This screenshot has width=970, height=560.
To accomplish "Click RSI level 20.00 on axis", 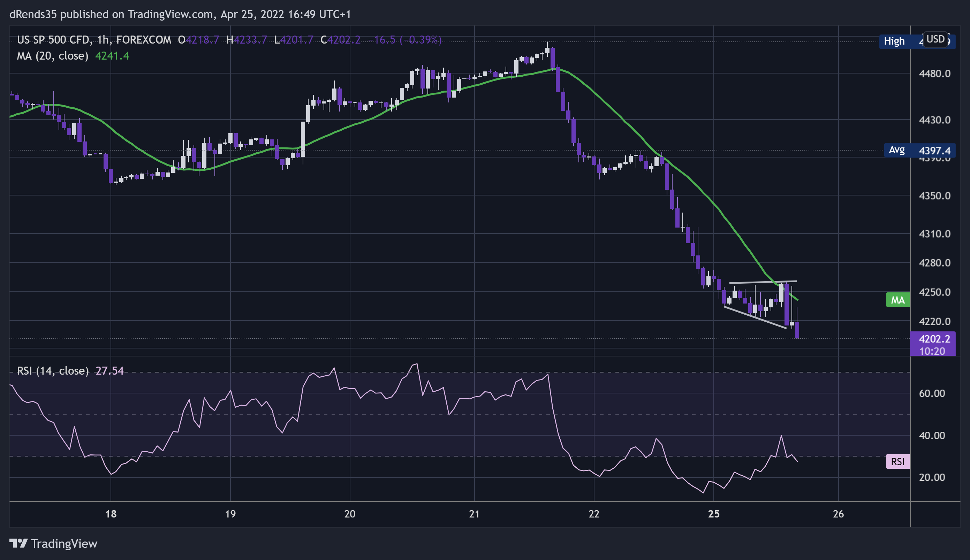I will click(x=932, y=477).
